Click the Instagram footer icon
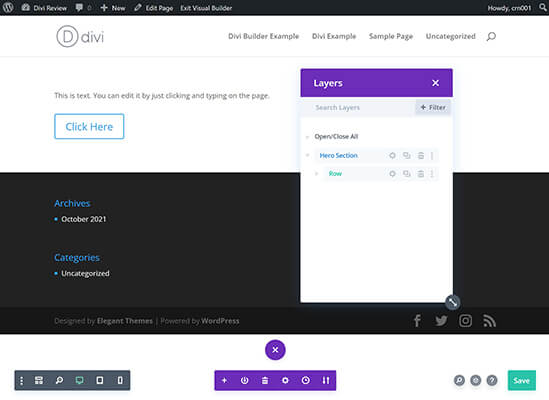The width and height of the screenshot is (549, 400). point(465,320)
